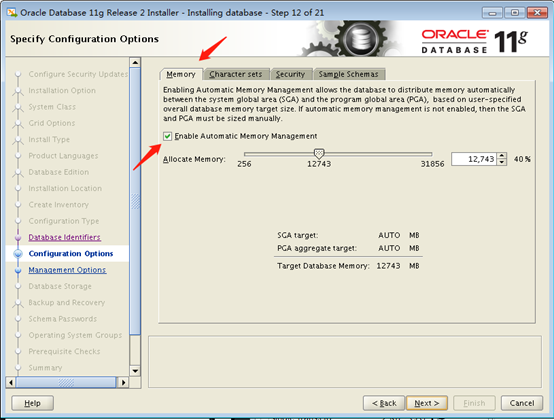Click the Target Database Memory value 12743
Screen dimensions: 554x420
click(x=388, y=266)
